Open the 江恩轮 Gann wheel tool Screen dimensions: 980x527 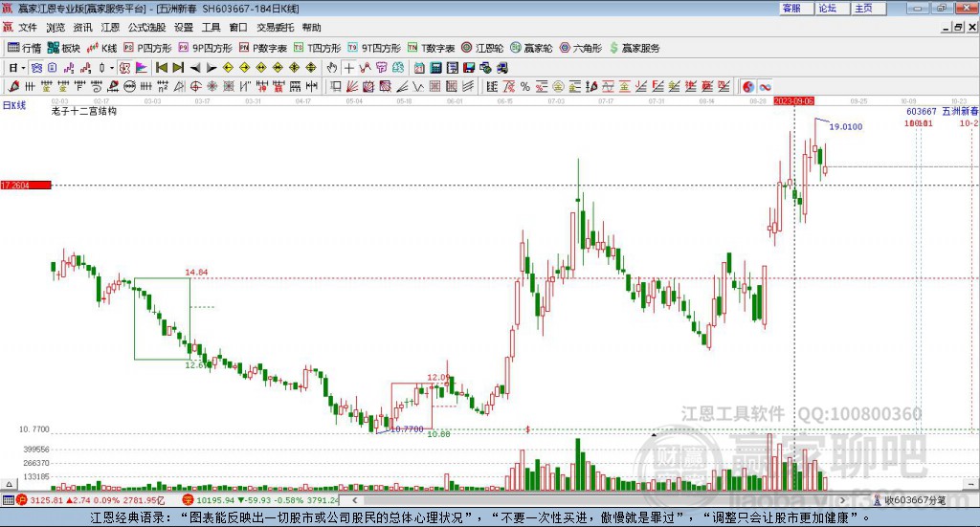482,48
